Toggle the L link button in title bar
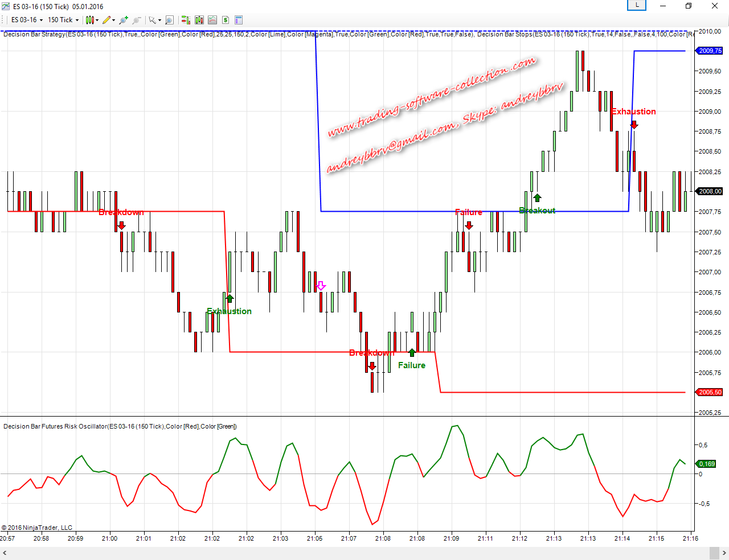 (637, 6)
